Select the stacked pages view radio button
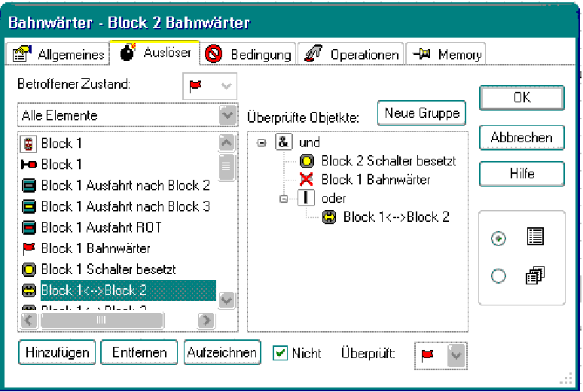Viewport: 583px width, 392px height. coord(499,277)
